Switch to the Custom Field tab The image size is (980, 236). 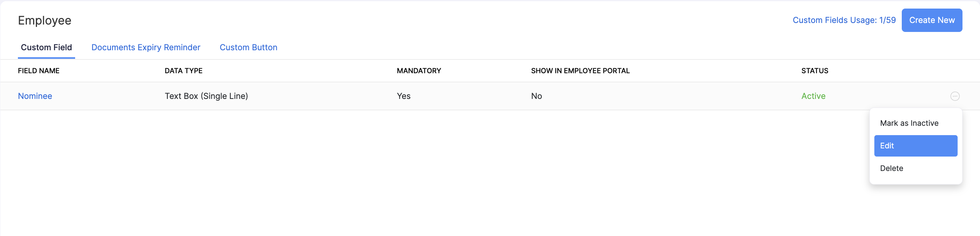pyautogui.click(x=46, y=48)
